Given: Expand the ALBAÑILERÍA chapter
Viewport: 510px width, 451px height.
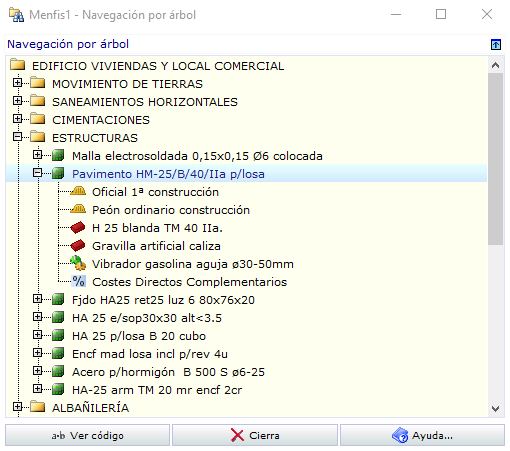Looking at the screenshot, I should [17, 407].
